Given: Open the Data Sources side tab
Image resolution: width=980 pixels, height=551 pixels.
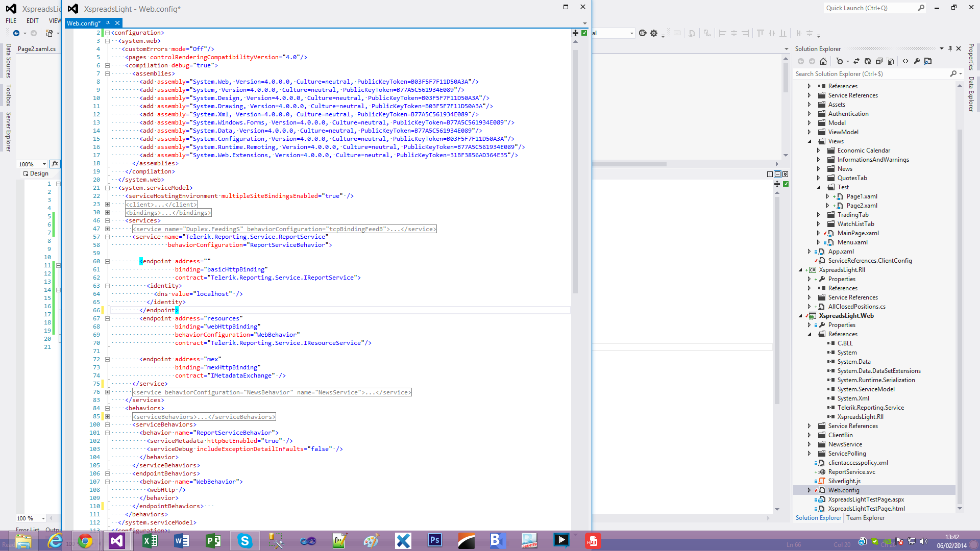Looking at the screenshot, I should (8, 60).
